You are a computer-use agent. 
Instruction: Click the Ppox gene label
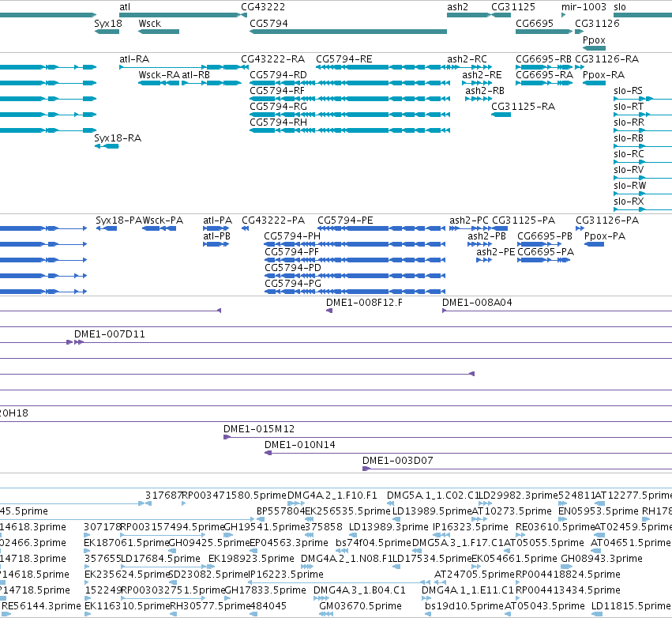point(594,40)
